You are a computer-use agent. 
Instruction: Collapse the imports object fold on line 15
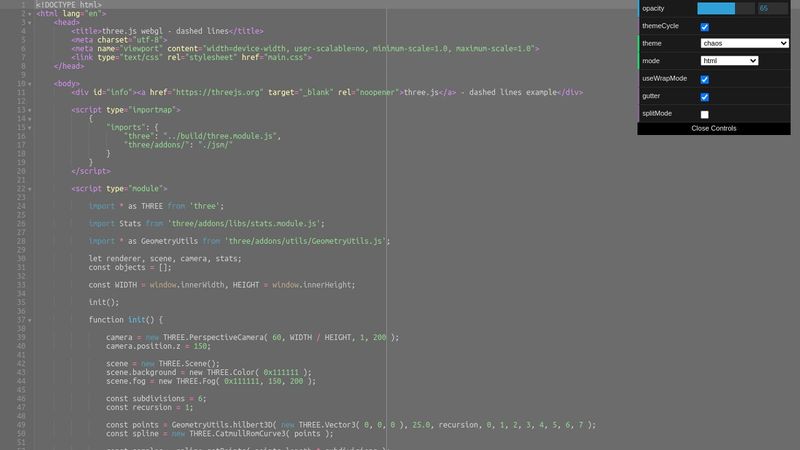pos(30,127)
